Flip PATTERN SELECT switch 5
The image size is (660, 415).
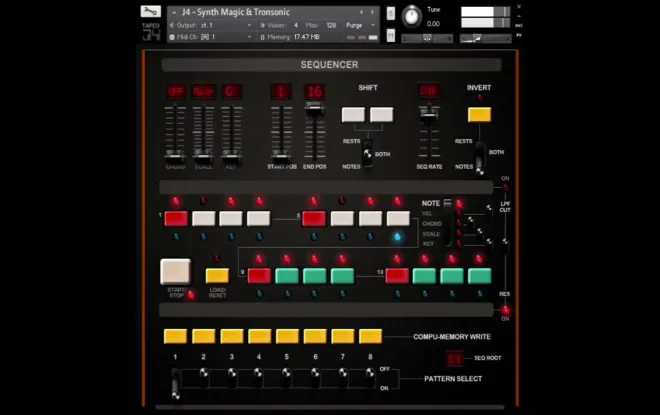[287, 377]
